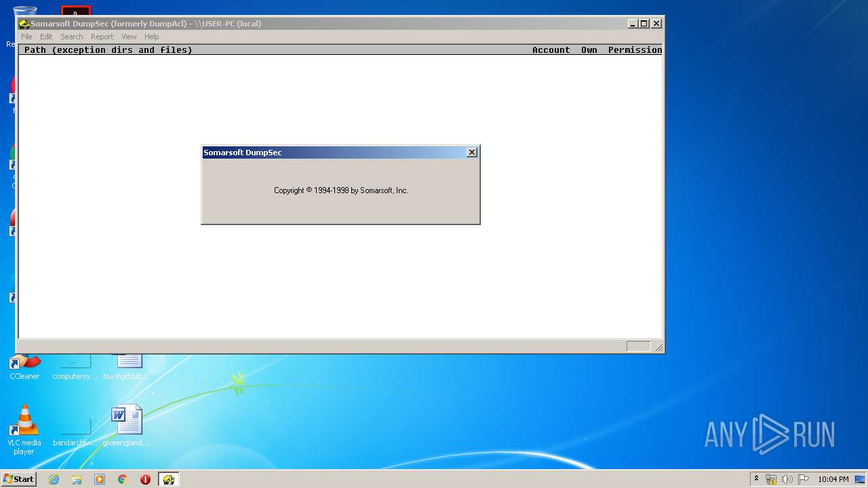The height and width of the screenshot is (488, 868).
Task: Open the Report menu
Action: 102,37
